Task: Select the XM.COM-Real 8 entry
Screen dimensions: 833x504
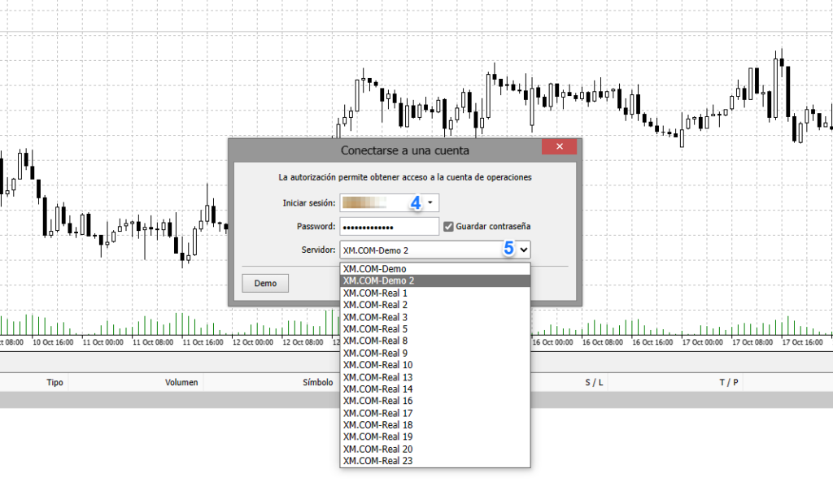Action: (435, 341)
